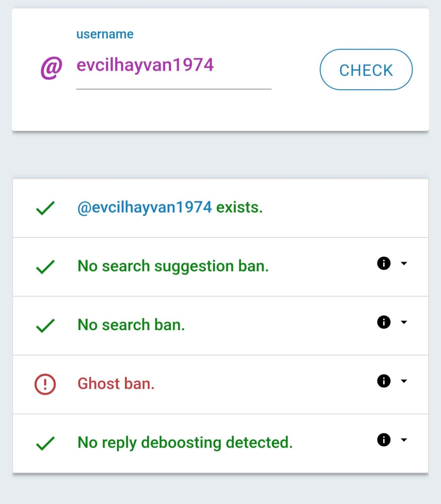This screenshot has height=504, width=441.
Task: Expand Ghost ban details arrow
Action: click(x=404, y=381)
